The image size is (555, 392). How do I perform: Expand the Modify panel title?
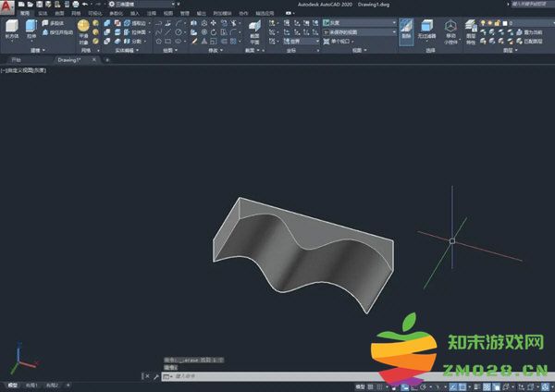[216, 50]
